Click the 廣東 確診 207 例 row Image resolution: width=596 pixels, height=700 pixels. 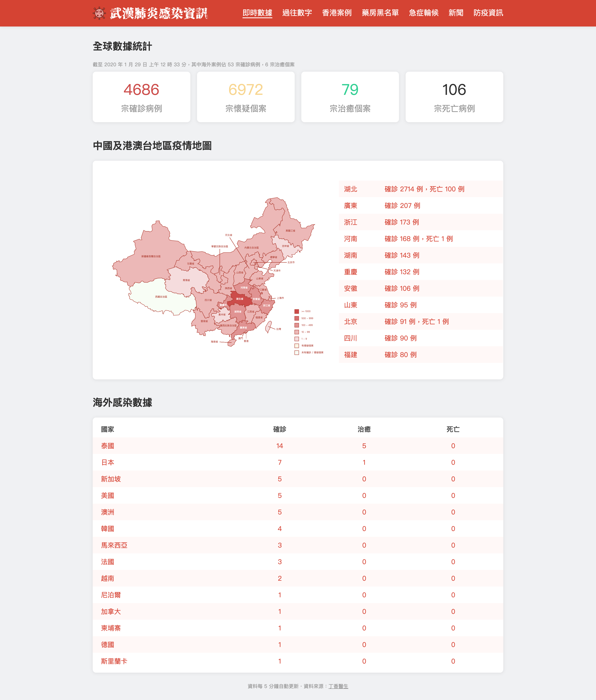[x=421, y=206]
